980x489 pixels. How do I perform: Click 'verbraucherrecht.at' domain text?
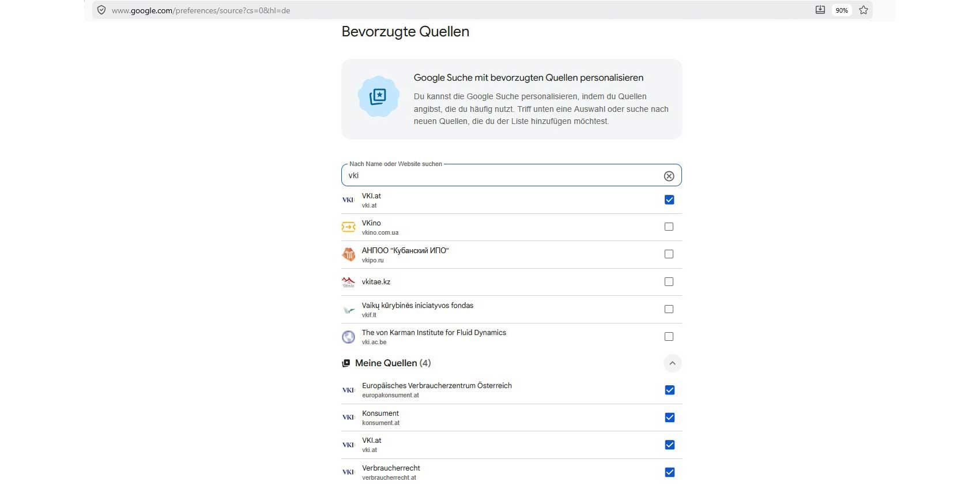point(389,478)
